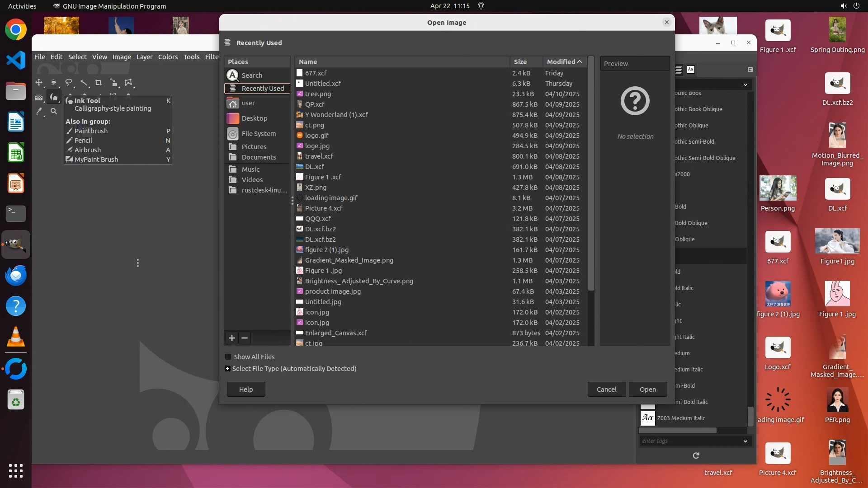
Task: Select the Crop tool
Action: 99,83
